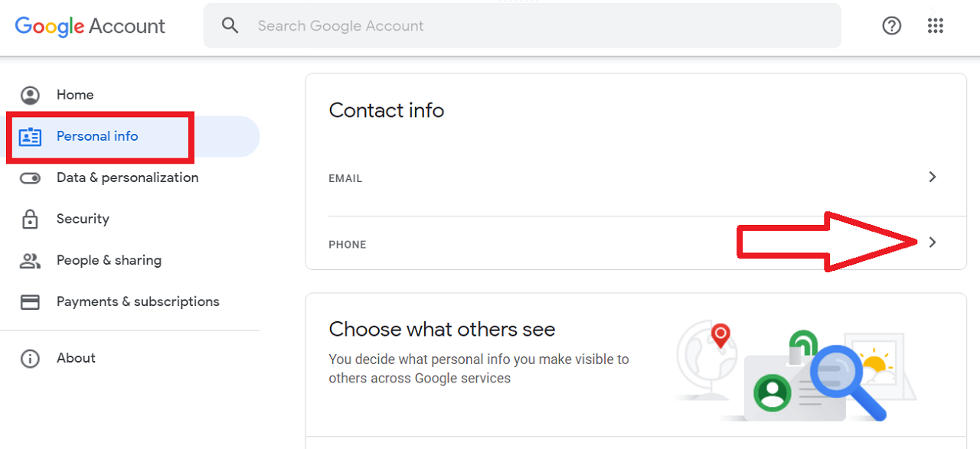Click the About info icon
This screenshot has height=449, width=980.
click(30, 359)
